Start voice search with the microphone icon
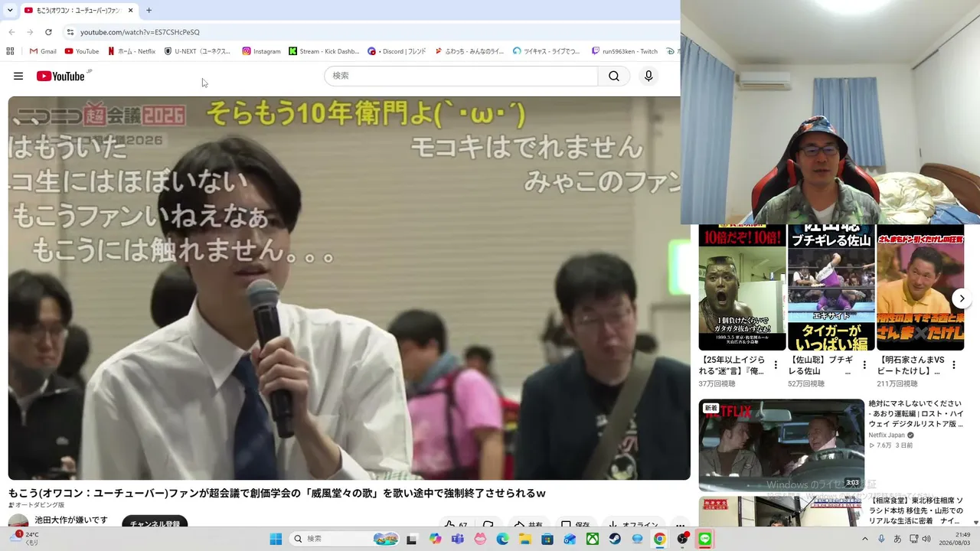Screen dimensions: 980x551 648,76
